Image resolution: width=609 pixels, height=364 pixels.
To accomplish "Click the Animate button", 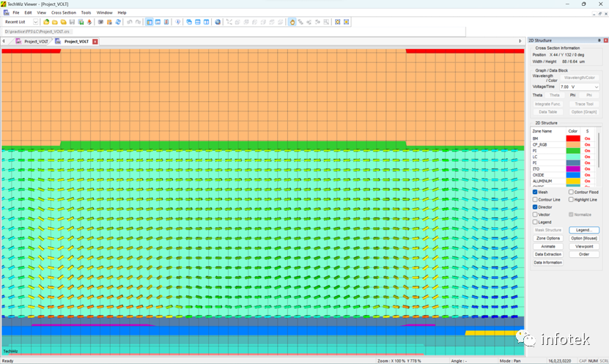I will pos(548,246).
